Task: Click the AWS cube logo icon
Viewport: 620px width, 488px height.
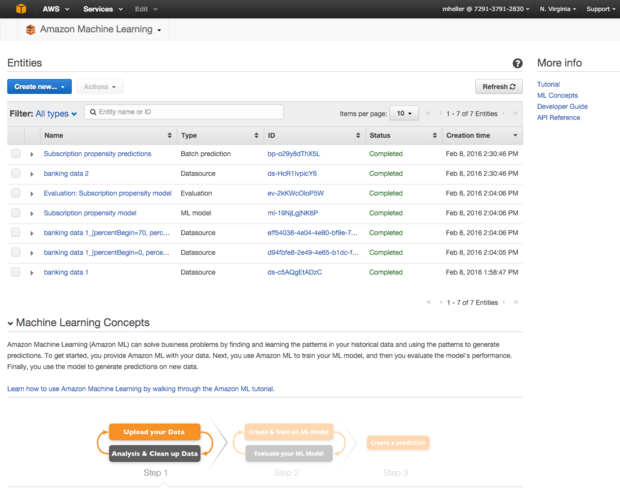Action: (x=21, y=9)
